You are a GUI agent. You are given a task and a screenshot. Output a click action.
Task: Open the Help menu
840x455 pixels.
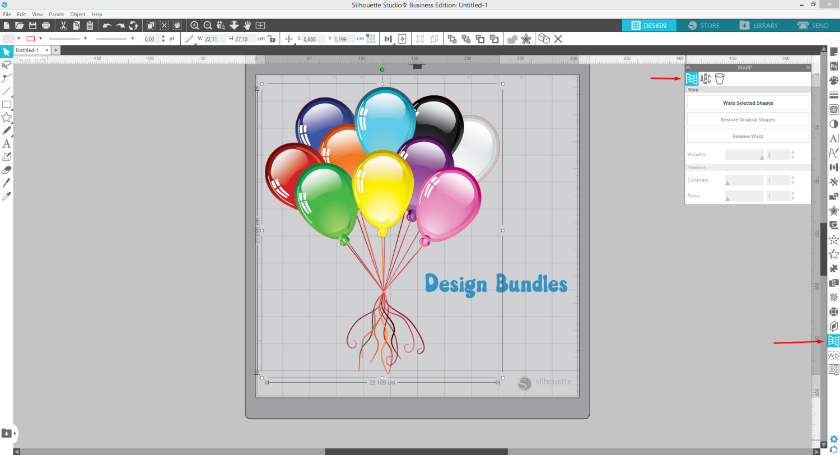click(96, 14)
